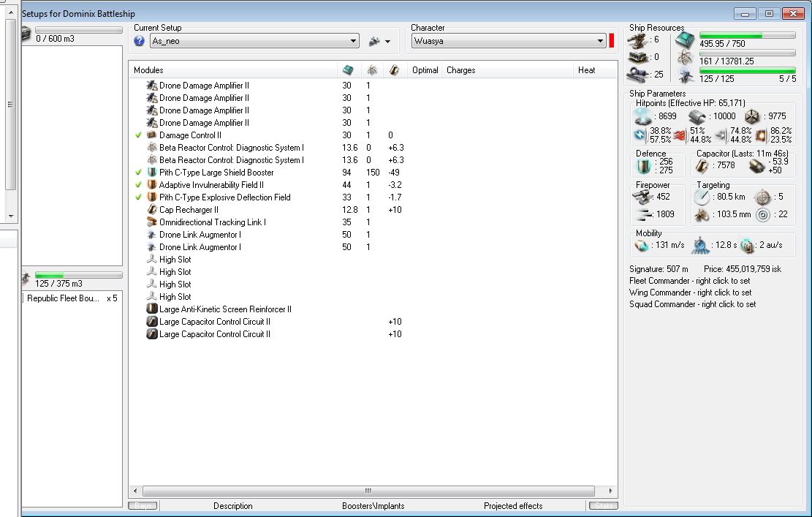Screen dimensions: 812x517
Task: Open the ship setup options icon
Action: click(374, 42)
